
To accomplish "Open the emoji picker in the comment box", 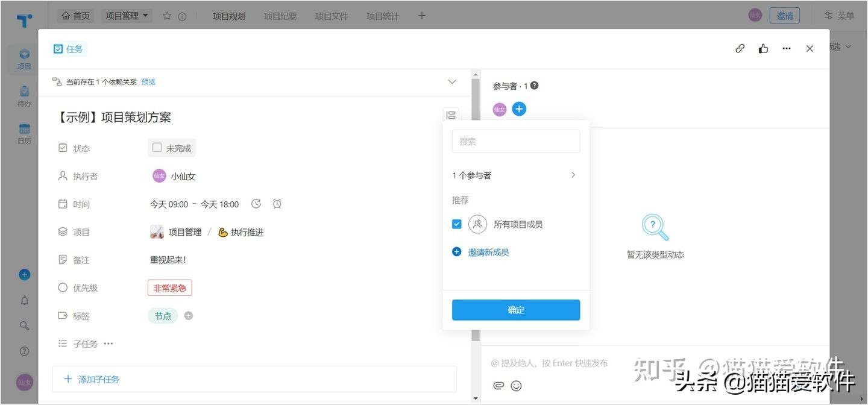I will [516, 385].
